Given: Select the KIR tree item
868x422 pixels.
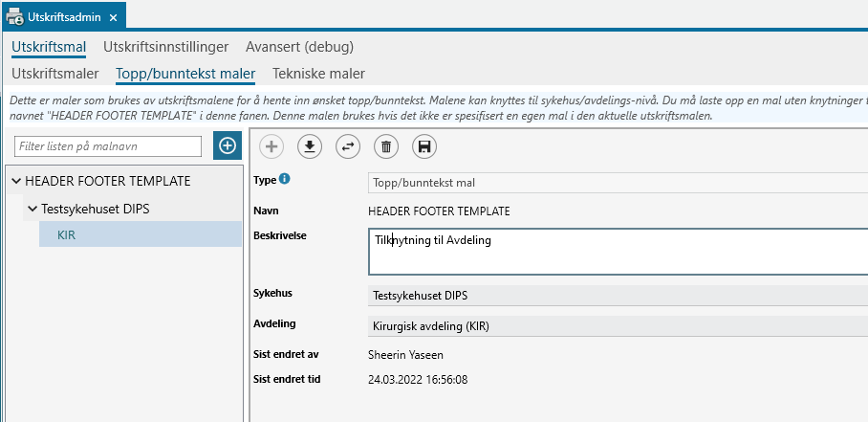Looking at the screenshot, I should (x=141, y=234).
